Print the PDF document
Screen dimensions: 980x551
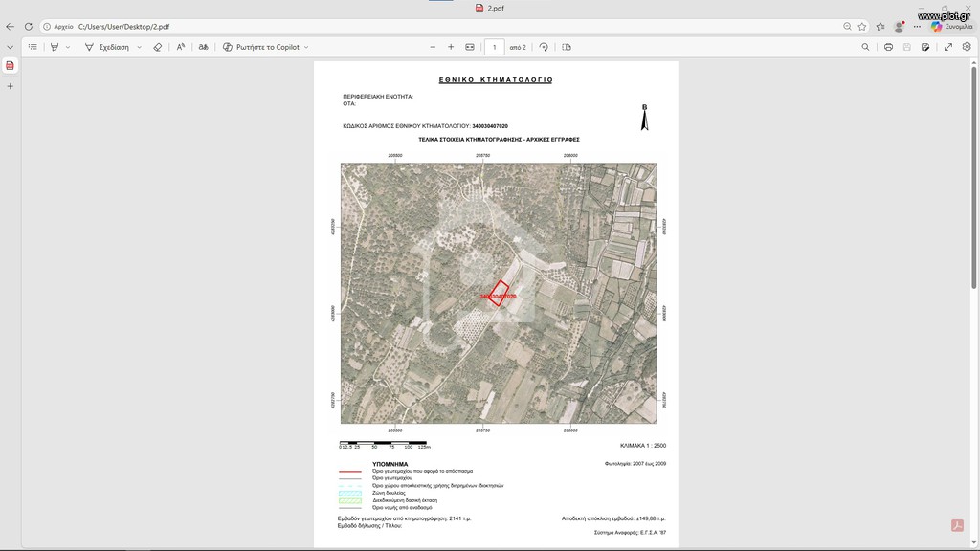point(888,47)
